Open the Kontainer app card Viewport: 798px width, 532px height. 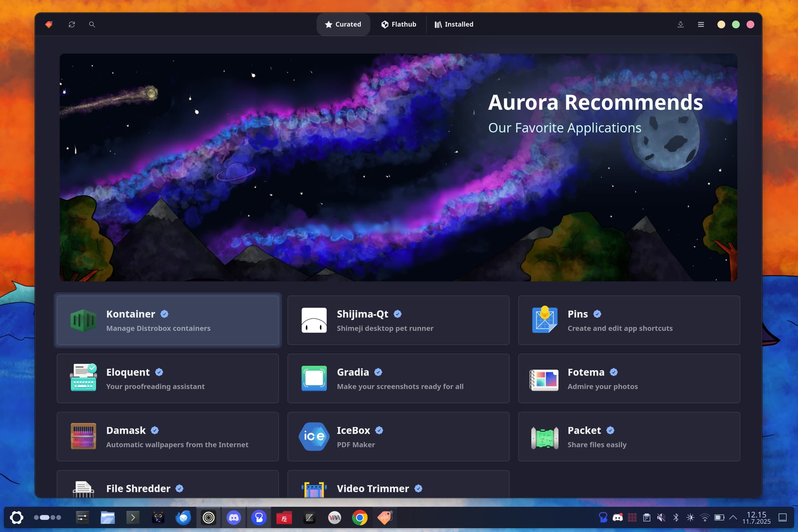click(167, 320)
